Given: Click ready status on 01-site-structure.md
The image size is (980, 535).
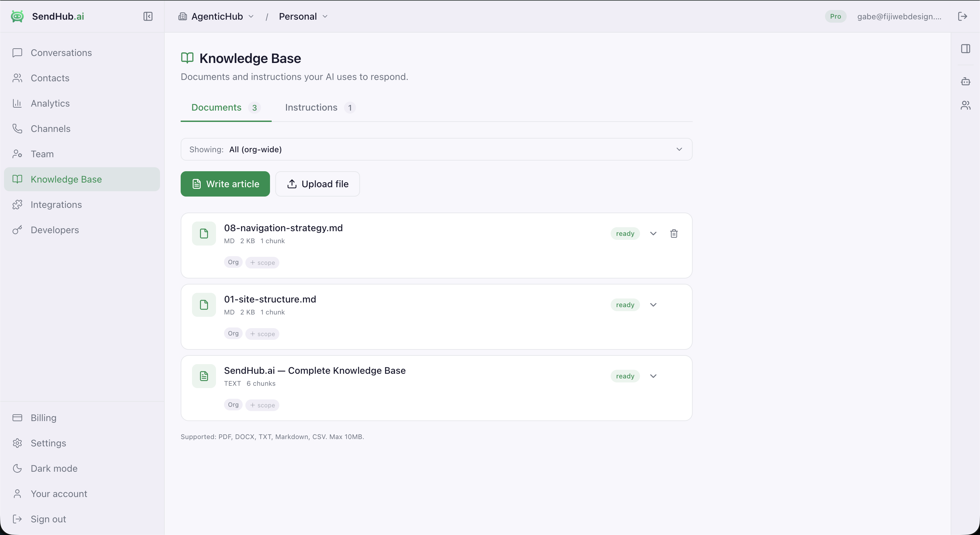Looking at the screenshot, I should point(625,304).
